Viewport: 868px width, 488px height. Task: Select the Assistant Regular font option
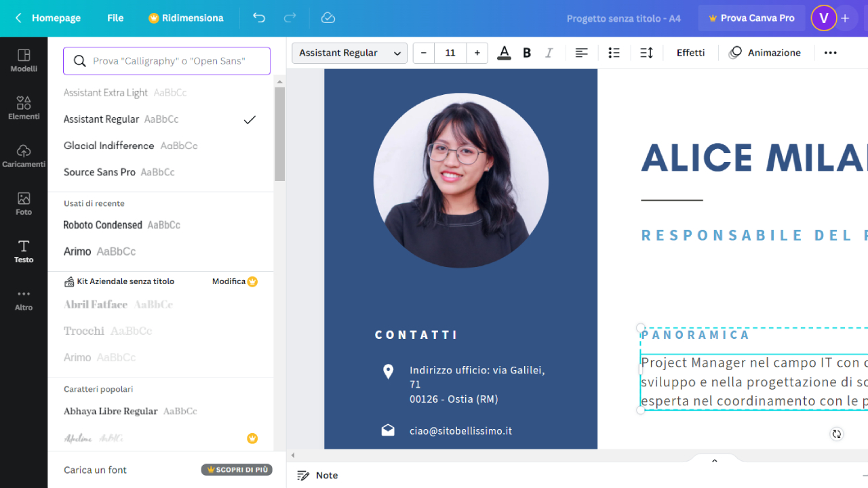pos(102,119)
